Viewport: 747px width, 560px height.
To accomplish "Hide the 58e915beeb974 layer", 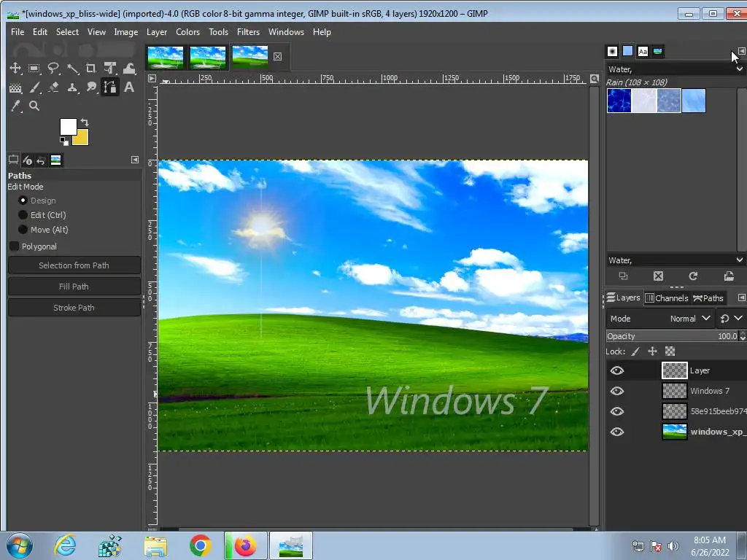I will coord(617,411).
